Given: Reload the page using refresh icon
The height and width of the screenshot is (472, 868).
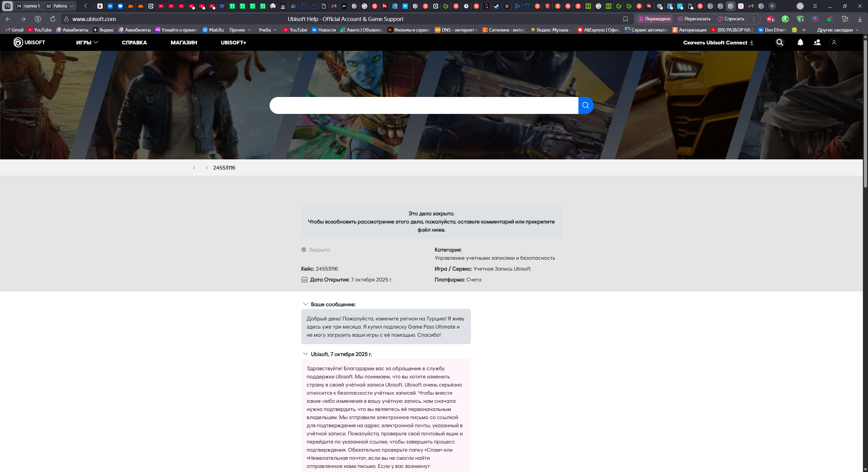Looking at the screenshot, I should pos(53,19).
